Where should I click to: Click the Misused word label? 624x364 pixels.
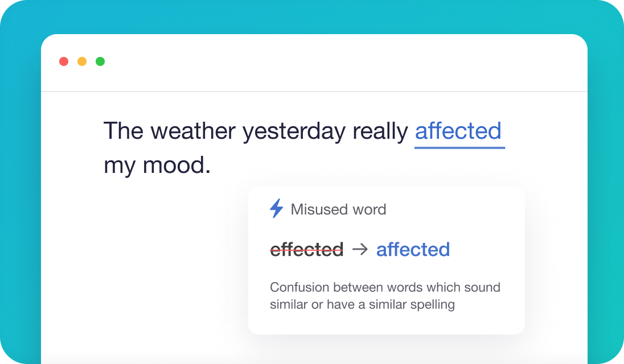coord(338,209)
